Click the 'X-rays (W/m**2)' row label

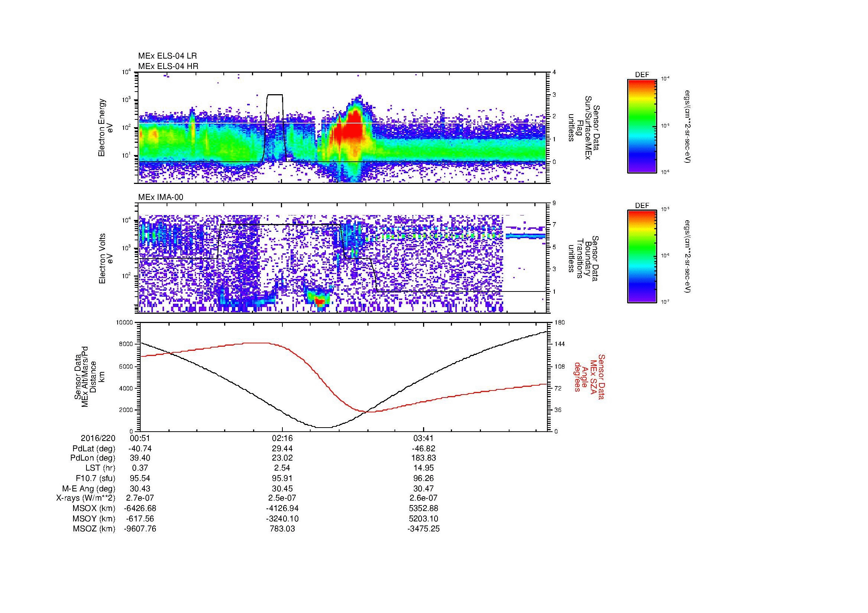tap(86, 498)
